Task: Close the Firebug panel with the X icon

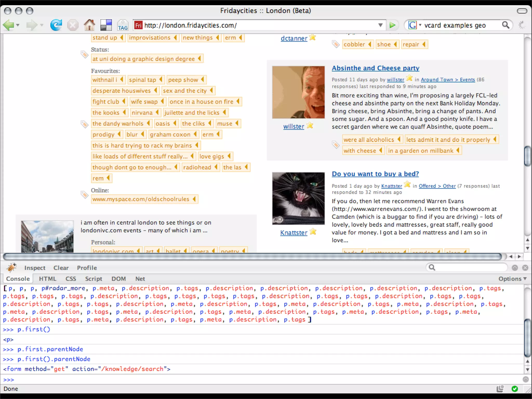Action: point(525,268)
